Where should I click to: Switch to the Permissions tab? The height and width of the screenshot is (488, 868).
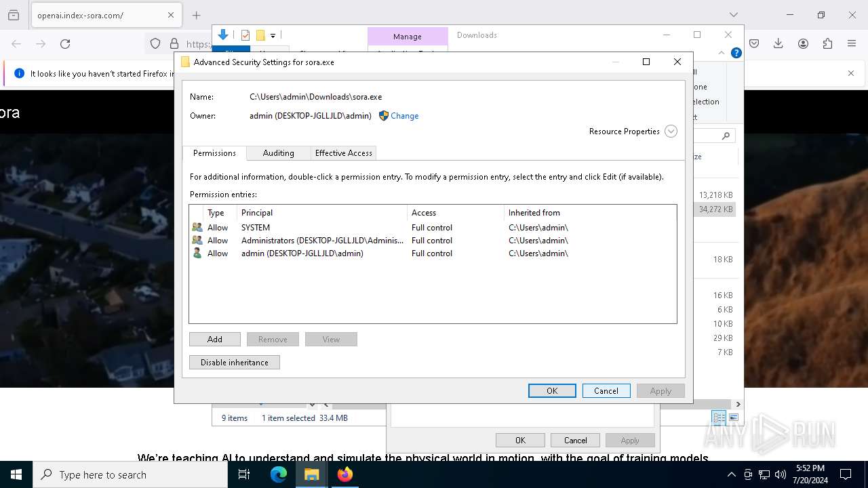tap(214, 153)
